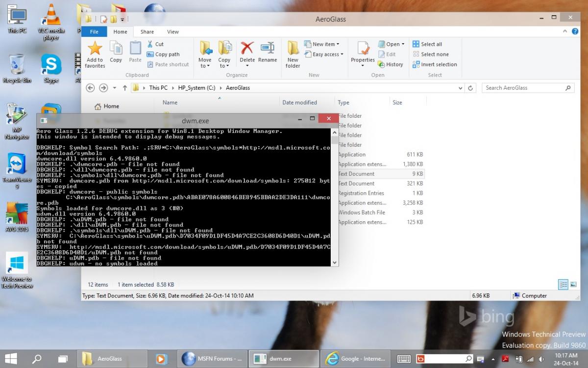The image size is (588, 368).
Task: Click Copy path in Clipboard group
Action: (163, 54)
